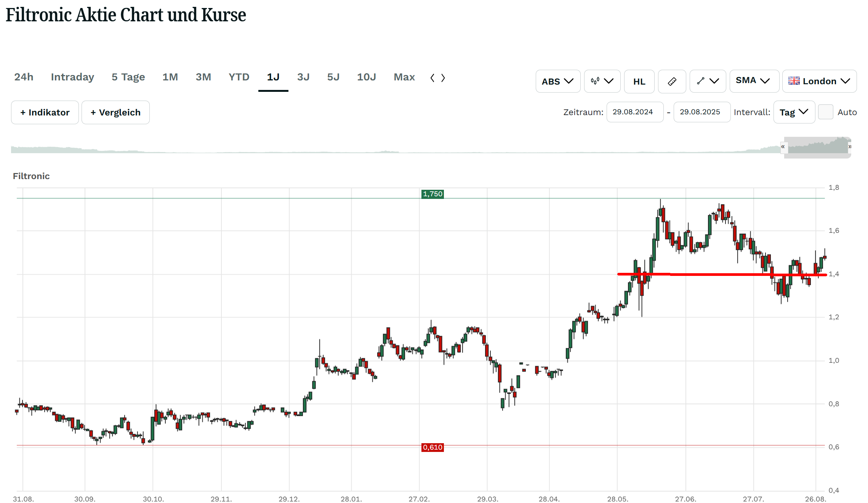Click the 30.10. date axis label
Screen dimensions: 868x503
tap(153, 499)
